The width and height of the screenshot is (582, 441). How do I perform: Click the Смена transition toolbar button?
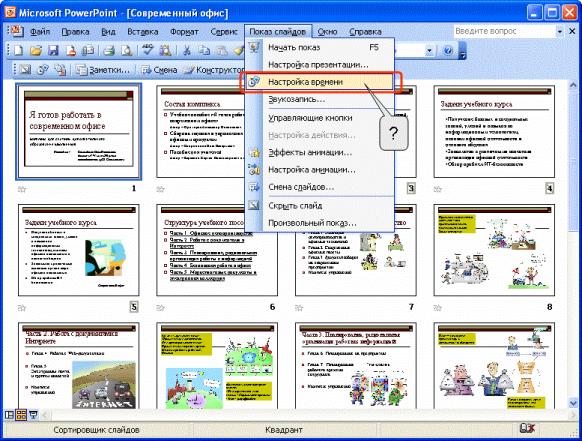click(x=159, y=69)
